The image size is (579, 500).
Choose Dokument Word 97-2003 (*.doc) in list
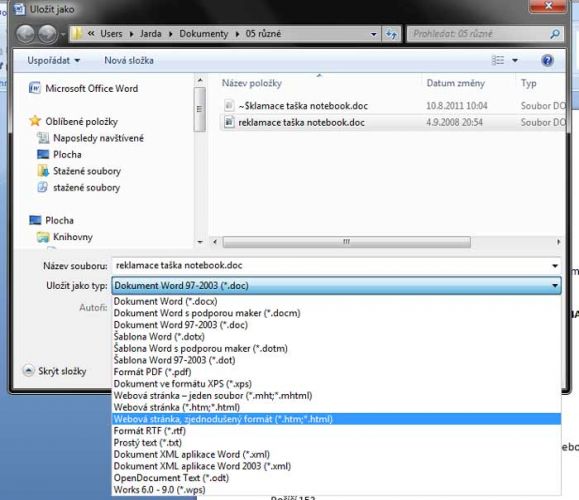(x=336, y=325)
